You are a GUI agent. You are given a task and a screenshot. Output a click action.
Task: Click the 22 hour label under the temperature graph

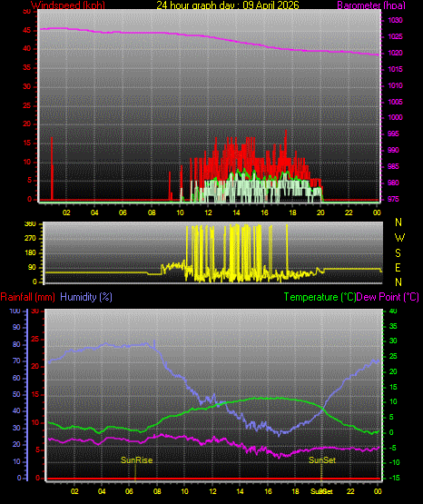pyautogui.click(x=350, y=492)
